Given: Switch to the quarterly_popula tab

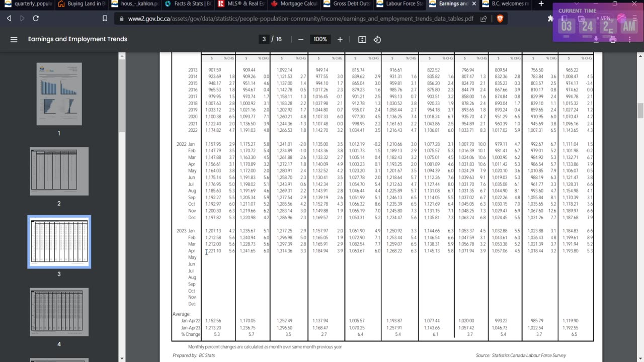Looking at the screenshot, I should [x=29, y=4].
